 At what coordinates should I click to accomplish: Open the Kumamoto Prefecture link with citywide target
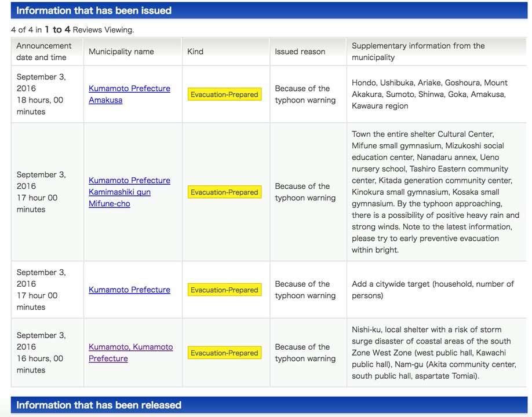tap(129, 290)
